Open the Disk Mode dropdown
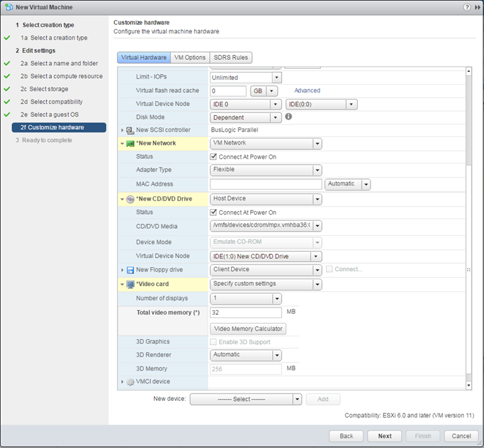Screen dimensions: 484x448 click(x=245, y=117)
